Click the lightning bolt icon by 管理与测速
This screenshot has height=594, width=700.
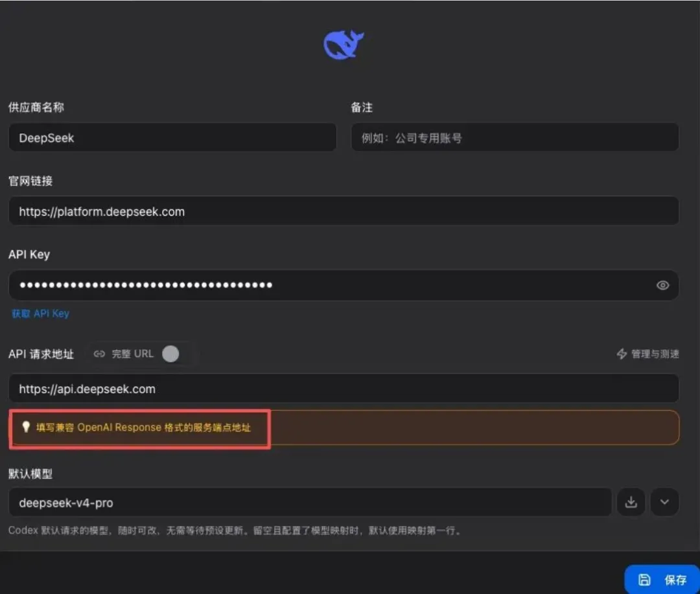coord(622,354)
